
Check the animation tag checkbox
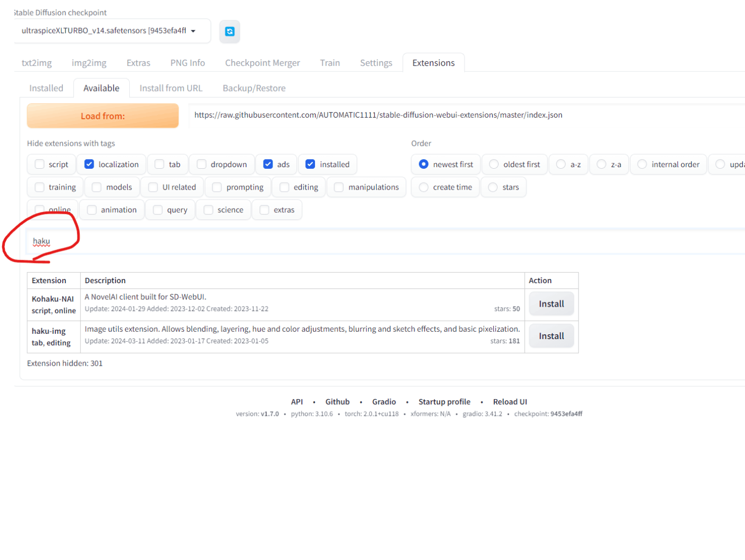(92, 210)
